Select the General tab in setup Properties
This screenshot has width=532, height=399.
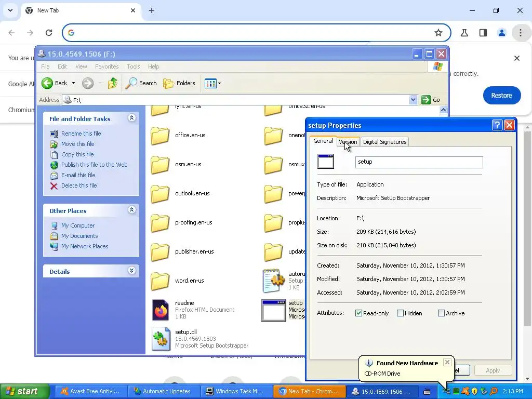click(x=323, y=141)
